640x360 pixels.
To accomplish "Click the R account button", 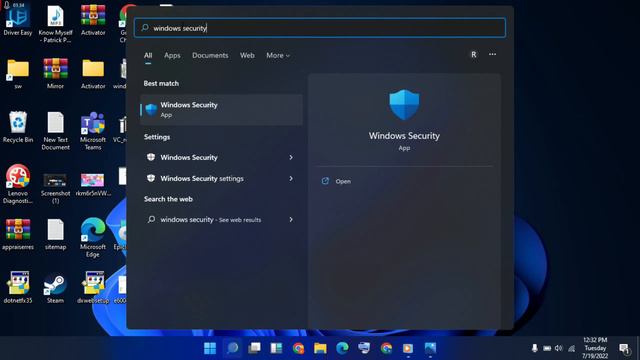I will coord(474,55).
